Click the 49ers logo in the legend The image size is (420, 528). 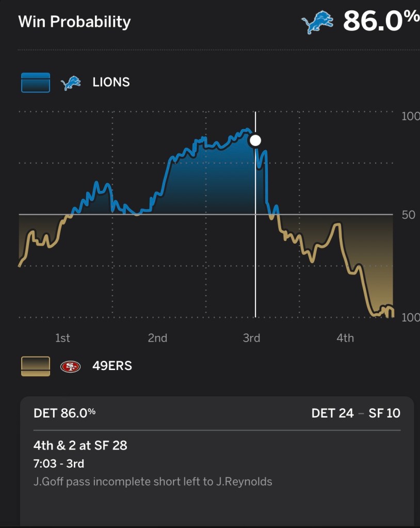tap(71, 366)
